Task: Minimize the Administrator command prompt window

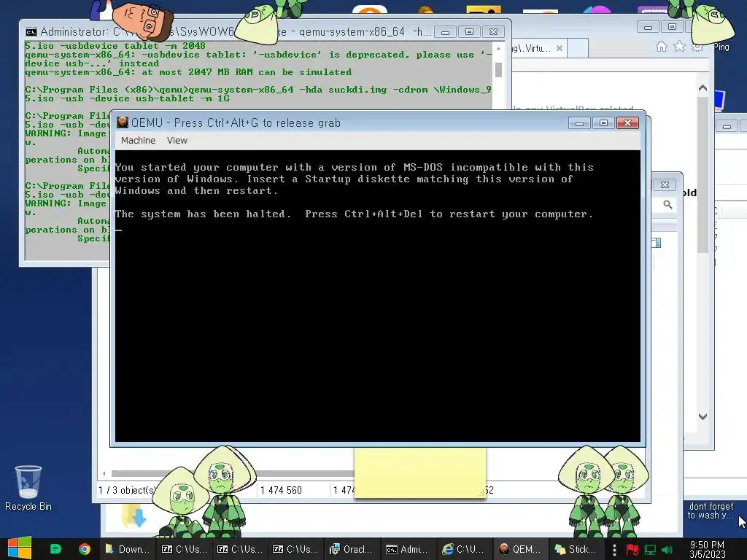Action: (446, 32)
